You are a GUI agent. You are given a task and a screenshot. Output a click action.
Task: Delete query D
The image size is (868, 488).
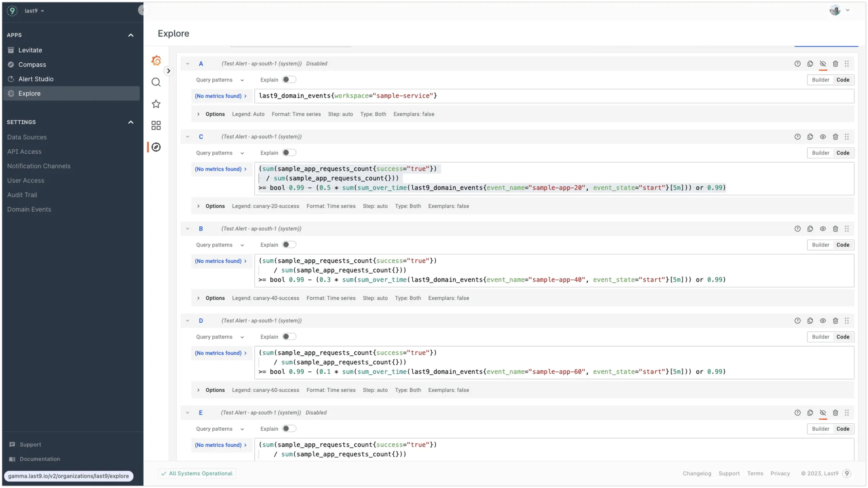pos(835,321)
